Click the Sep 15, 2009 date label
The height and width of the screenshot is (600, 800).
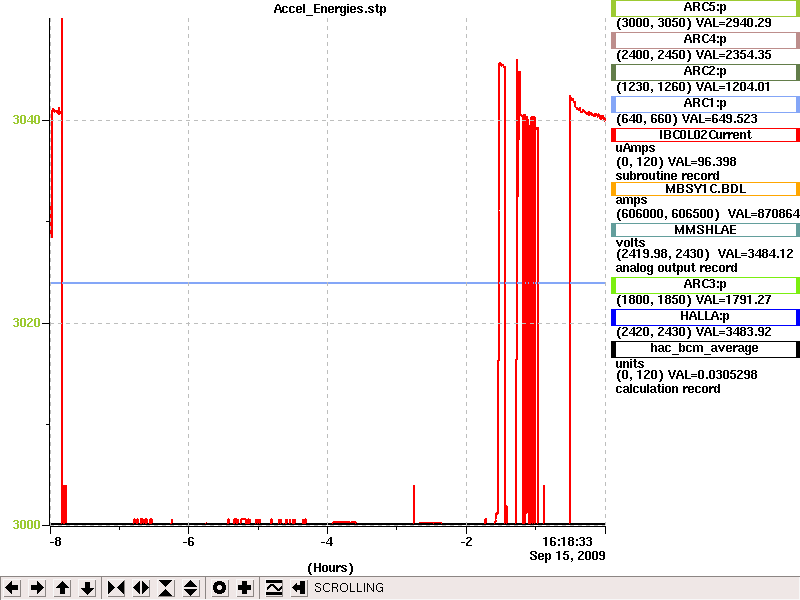[x=567, y=556]
